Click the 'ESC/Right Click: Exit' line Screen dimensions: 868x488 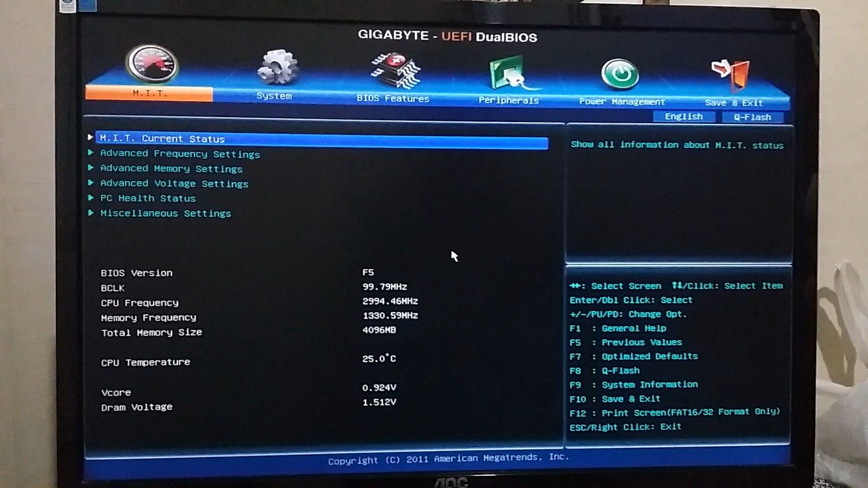(625, 427)
